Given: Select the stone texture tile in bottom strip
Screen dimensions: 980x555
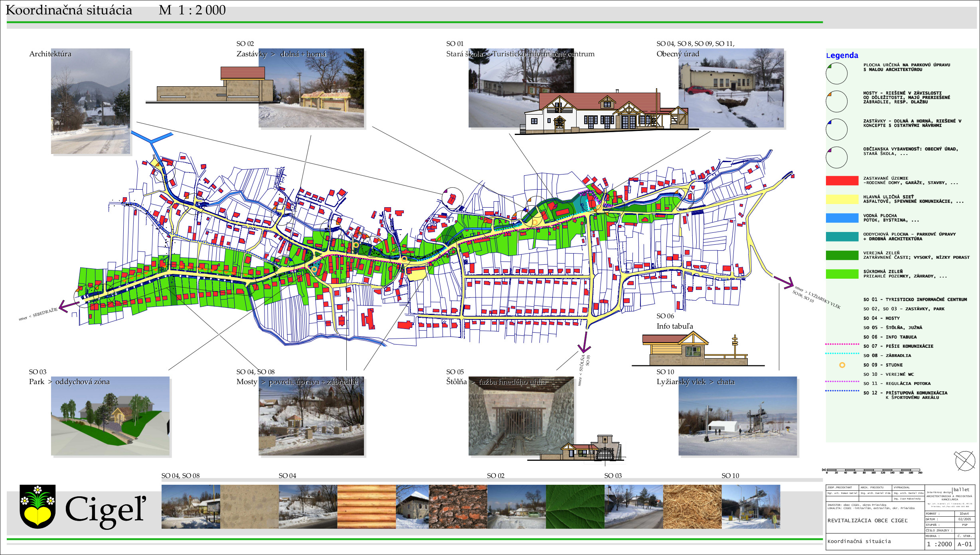Looking at the screenshot, I should tap(249, 507).
